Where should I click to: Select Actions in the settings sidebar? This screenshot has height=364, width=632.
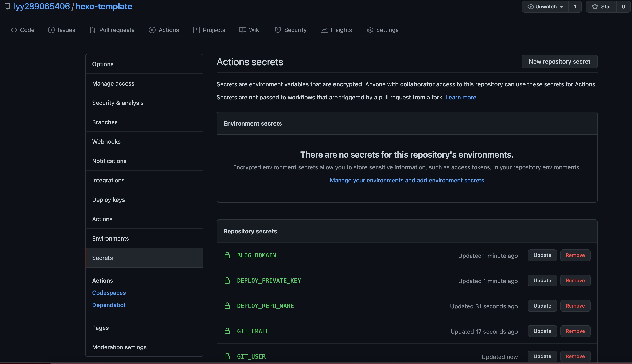(144, 219)
